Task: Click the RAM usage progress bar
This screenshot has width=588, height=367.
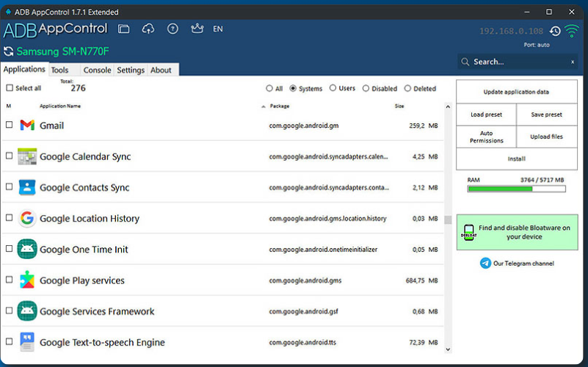Action: pyautogui.click(x=516, y=189)
